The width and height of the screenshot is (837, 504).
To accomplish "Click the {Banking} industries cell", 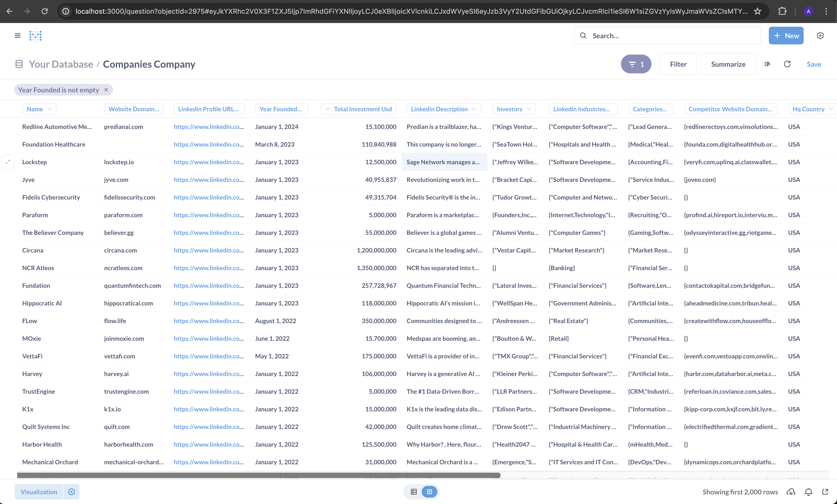I will tap(562, 268).
